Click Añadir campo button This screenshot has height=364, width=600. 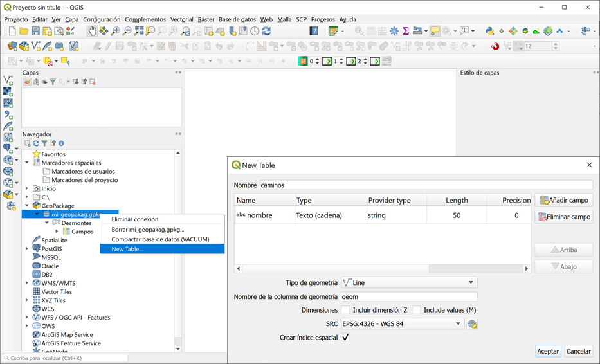[x=564, y=200]
